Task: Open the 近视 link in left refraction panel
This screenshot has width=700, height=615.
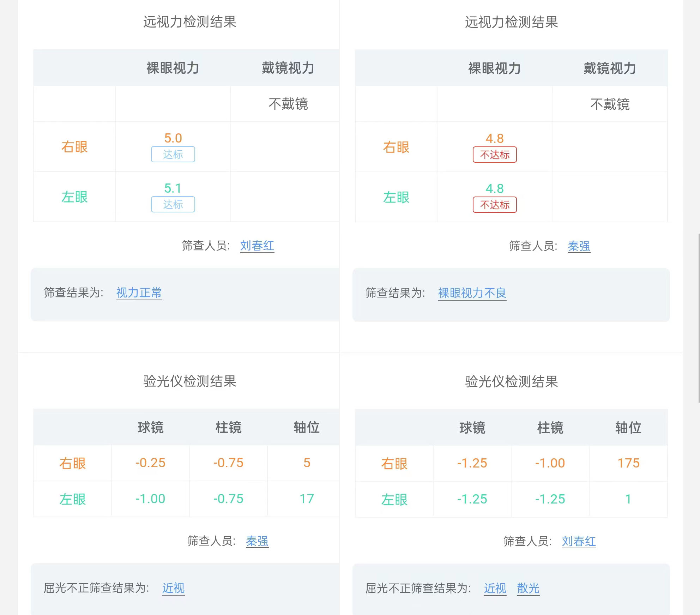Action: tap(173, 588)
